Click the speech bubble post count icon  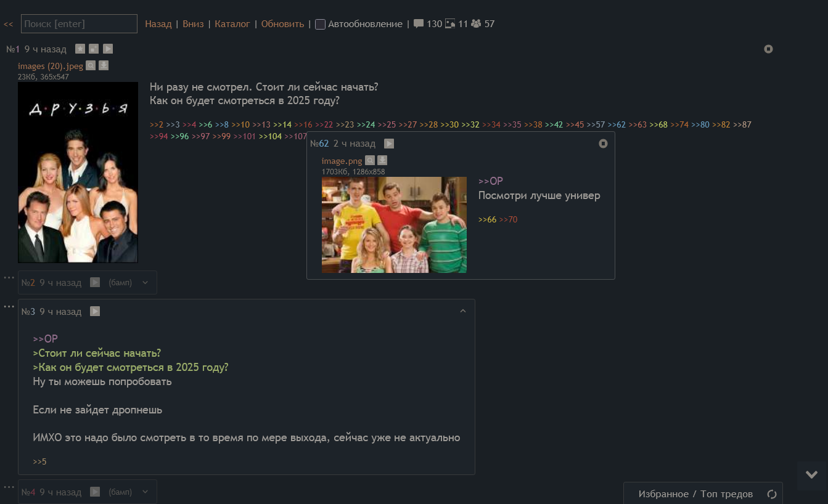click(x=419, y=24)
